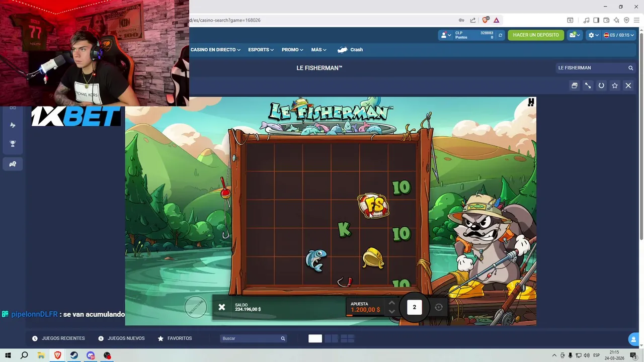This screenshot has width=644, height=362.
Task: Open the Brave playlist music icon
Action: point(586,20)
